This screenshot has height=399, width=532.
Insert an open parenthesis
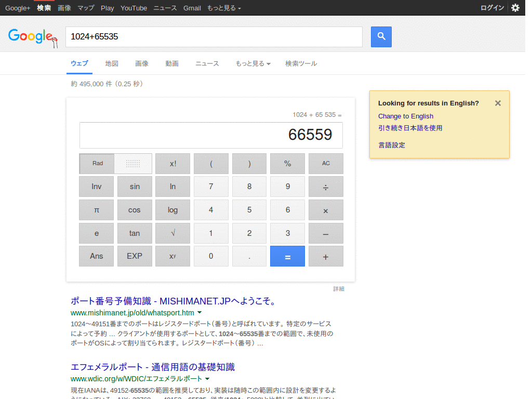tap(211, 164)
